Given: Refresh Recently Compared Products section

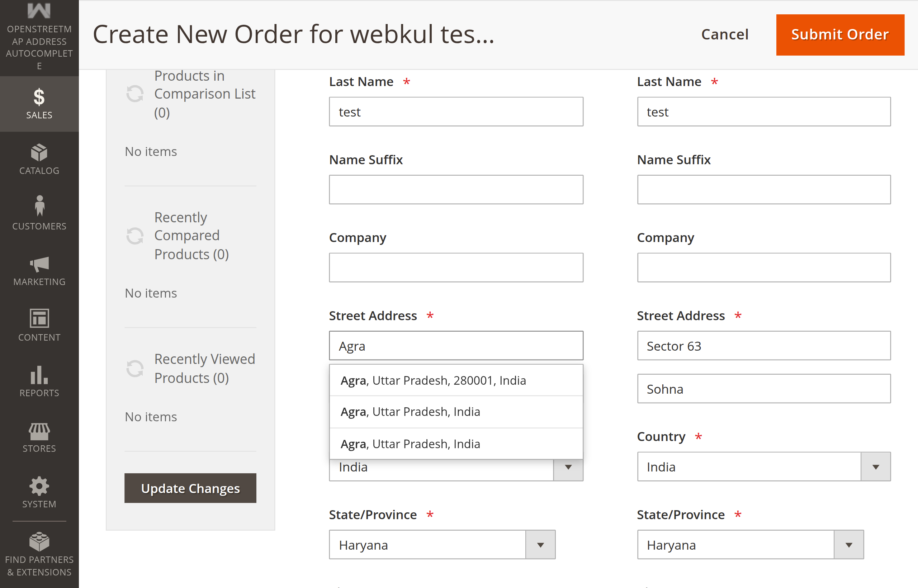Looking at the screenshot, I should (135, 236).
